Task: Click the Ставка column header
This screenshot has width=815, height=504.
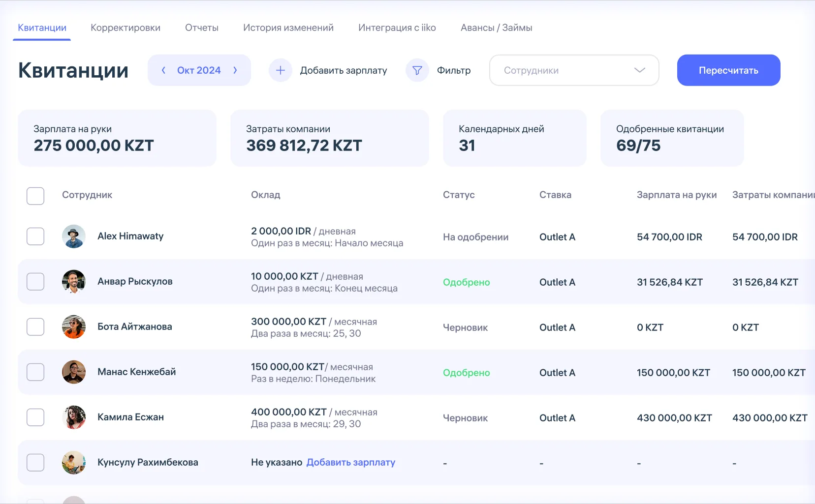Action: [555, 195]
